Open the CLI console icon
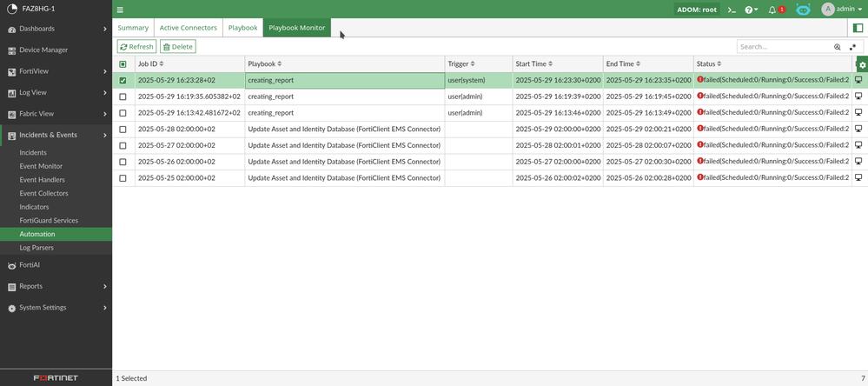The width and height of the screenshot is (868, 386). [x=732, y=10]
